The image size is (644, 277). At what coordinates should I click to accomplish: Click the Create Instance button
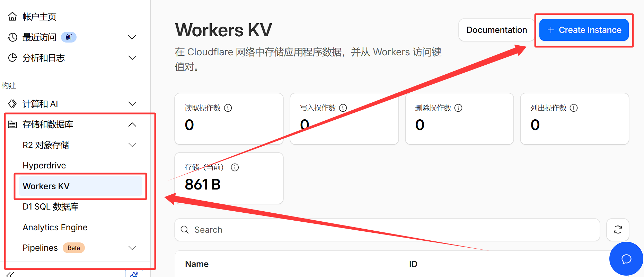coord(584,30)
